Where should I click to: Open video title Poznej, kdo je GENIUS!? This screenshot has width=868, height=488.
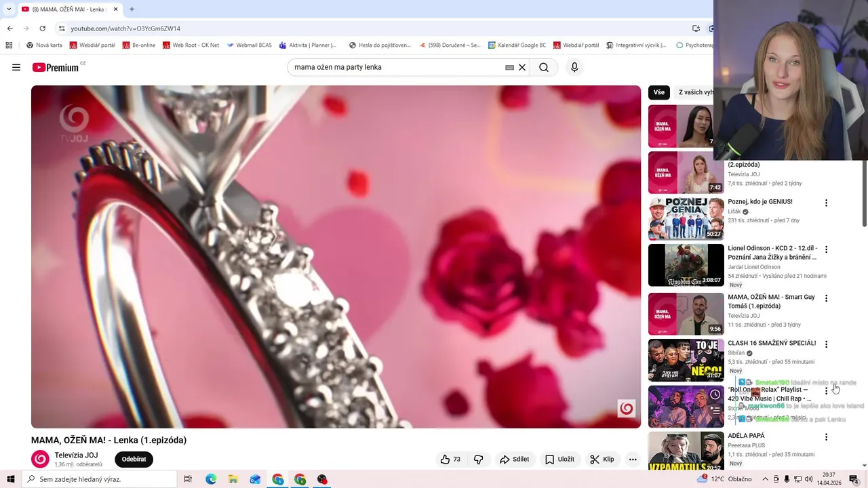[759, 201]
